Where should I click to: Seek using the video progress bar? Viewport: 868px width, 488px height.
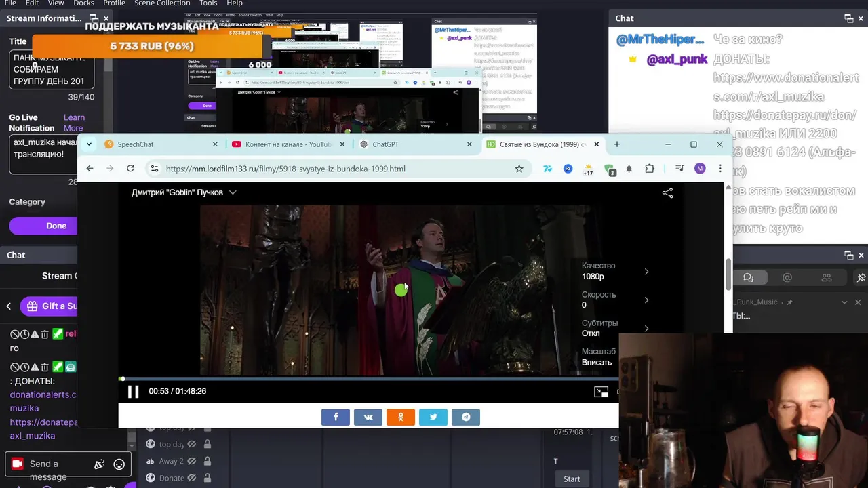(x=368, y=379)
